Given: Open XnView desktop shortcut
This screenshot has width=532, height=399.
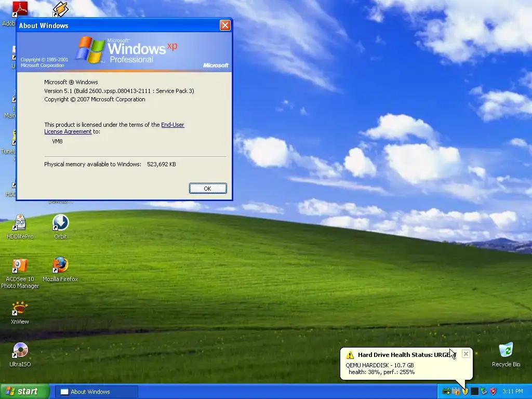Looking at the screenshot, I should [x=20, y=312].
